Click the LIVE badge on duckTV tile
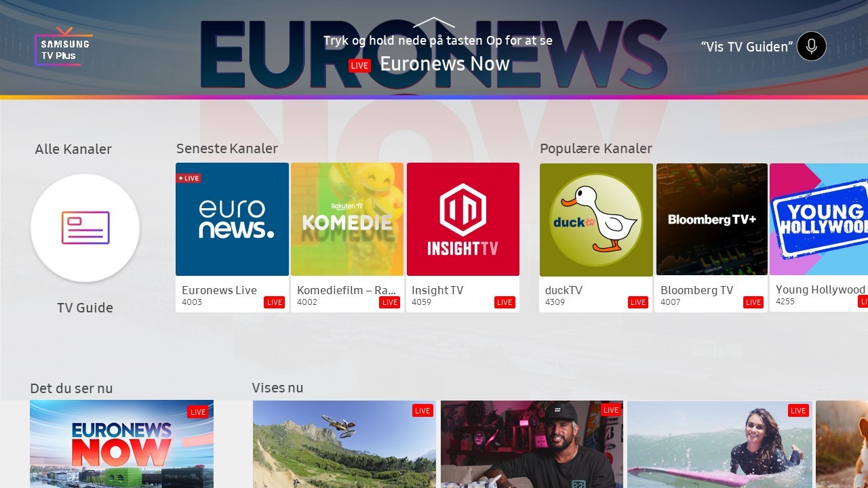This screenshot has height=488, width=868. click(638, 302)
